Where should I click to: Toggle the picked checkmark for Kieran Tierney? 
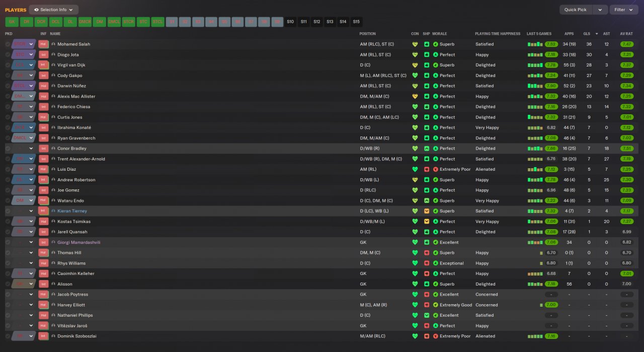click(x=8, y=211)
